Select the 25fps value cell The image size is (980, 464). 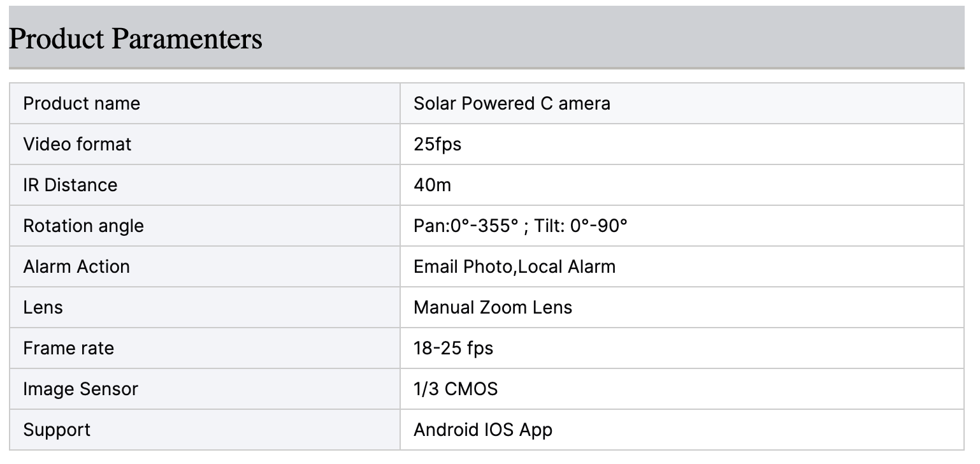tap(437, 144)
